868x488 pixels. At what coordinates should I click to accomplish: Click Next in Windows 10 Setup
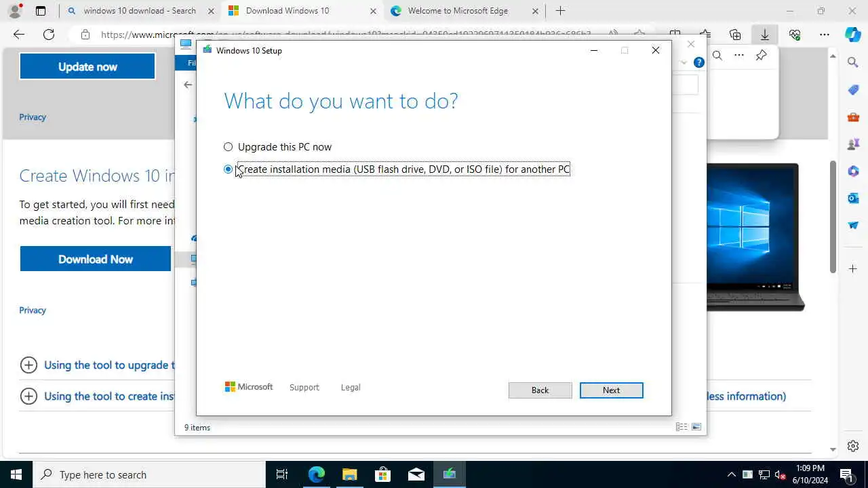611,390
